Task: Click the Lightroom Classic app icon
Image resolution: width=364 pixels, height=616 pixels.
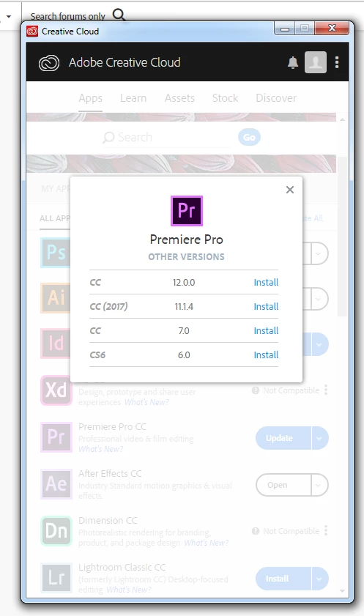Action: 56,578
